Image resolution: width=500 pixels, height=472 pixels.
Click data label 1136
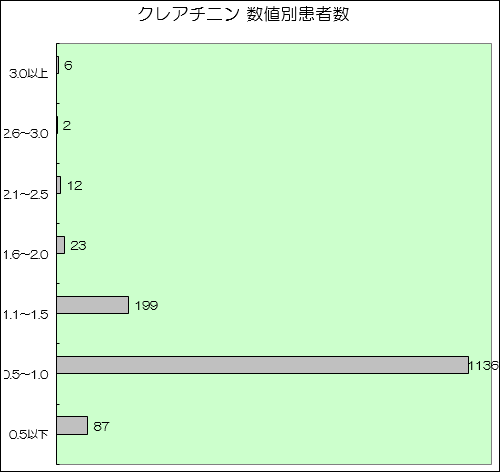pos(484,366)
